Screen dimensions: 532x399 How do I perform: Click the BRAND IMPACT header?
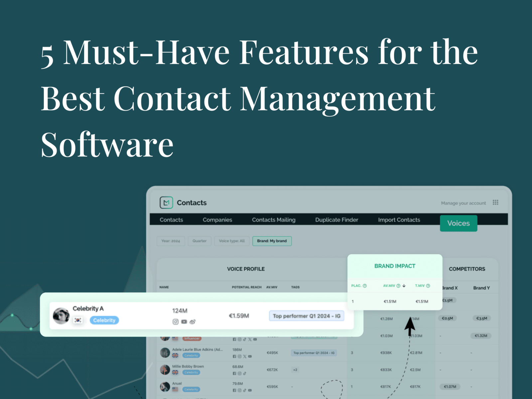pos(395,266)
